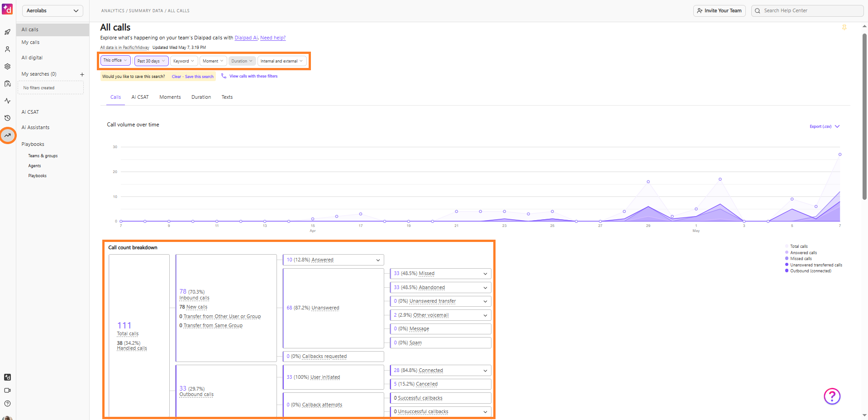Open Teams & groups under Playbooks

(43, 156)
